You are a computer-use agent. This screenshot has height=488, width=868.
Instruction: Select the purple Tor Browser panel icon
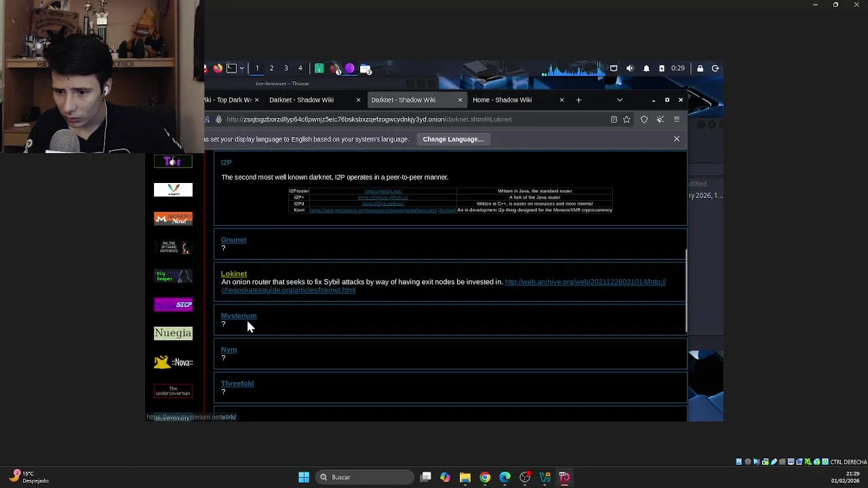pyautogui.click(x=350, y=68)
